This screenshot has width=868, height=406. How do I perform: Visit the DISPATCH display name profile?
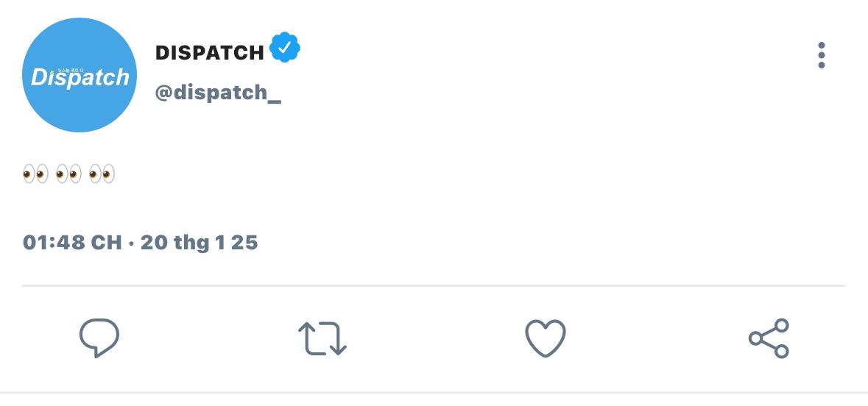tap(210, 52)
